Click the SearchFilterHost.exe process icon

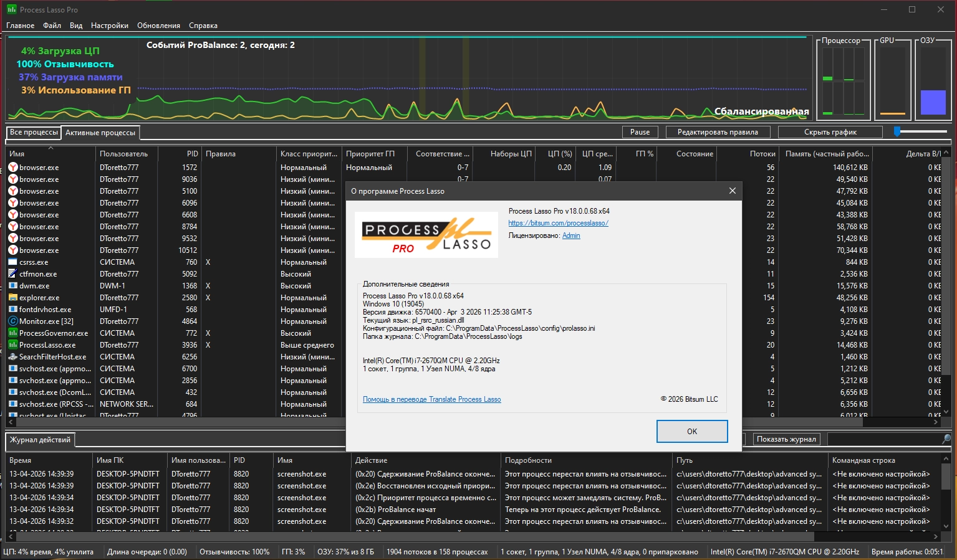(12, 357)
